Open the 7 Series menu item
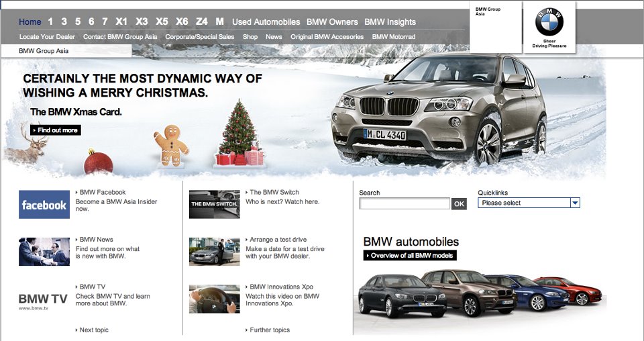The height and width of the screenshot is (341, 644). pyautogui.click(x=105, y=21)
